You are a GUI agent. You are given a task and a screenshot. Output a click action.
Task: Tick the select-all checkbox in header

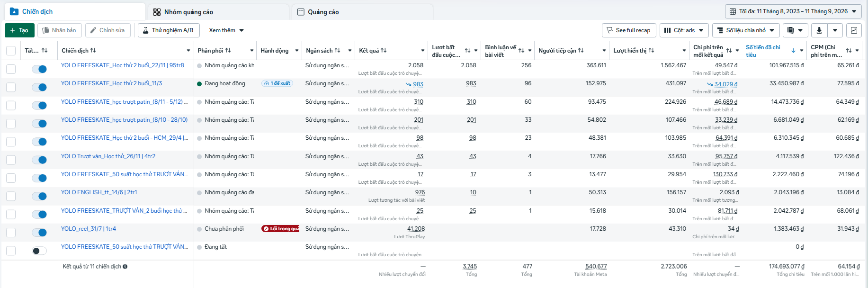(11, 51)
